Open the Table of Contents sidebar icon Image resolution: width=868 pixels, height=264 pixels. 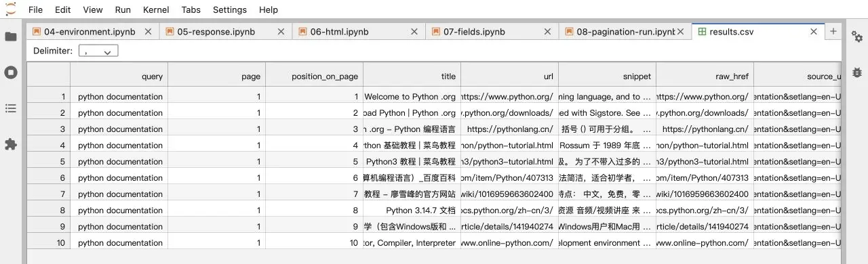11,108
